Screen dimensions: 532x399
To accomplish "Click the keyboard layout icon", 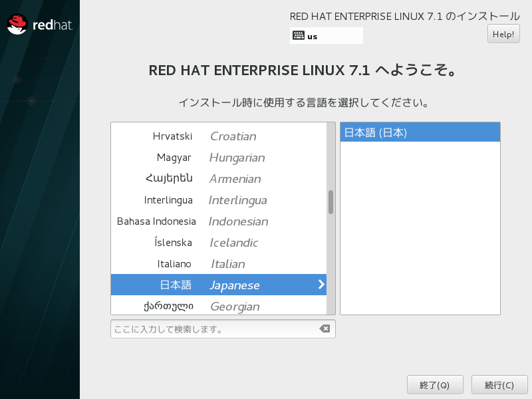I will [298, 35].
